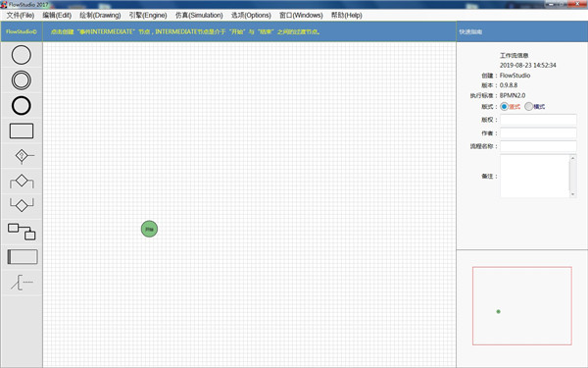Open the Simulation menu
Screen dimensions: 588x368
(199, 15)
